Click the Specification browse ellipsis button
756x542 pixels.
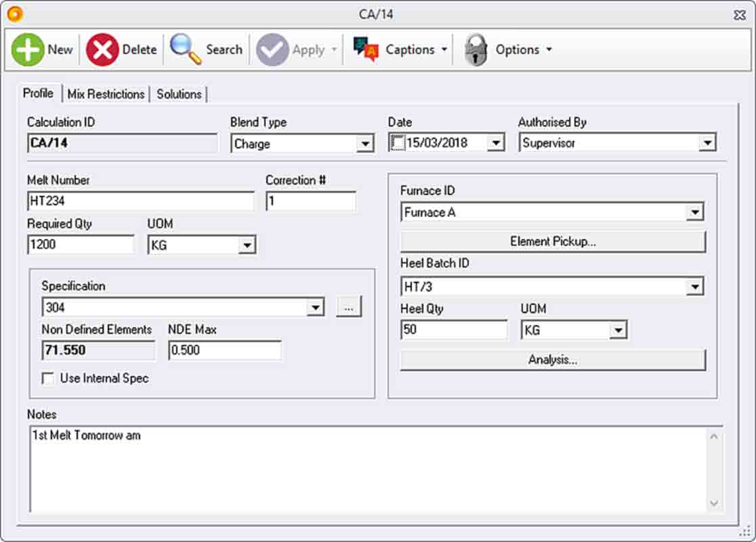(x=348, y=306)
